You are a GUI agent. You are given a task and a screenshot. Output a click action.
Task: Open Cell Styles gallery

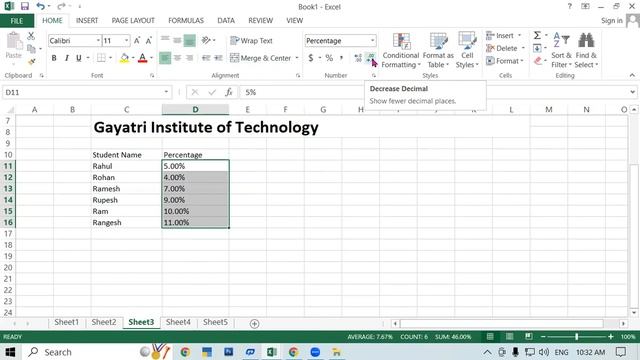[467, 50]
